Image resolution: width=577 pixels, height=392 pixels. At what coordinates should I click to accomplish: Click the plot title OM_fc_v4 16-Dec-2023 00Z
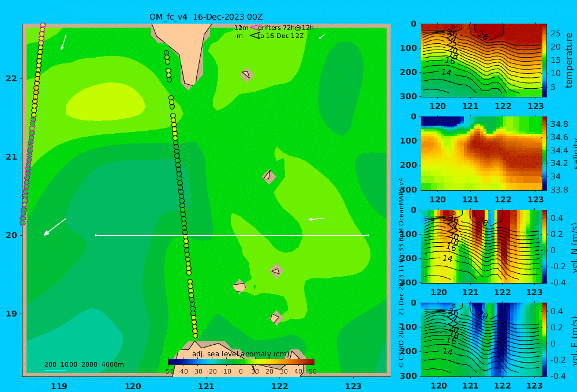coord(206,17)
